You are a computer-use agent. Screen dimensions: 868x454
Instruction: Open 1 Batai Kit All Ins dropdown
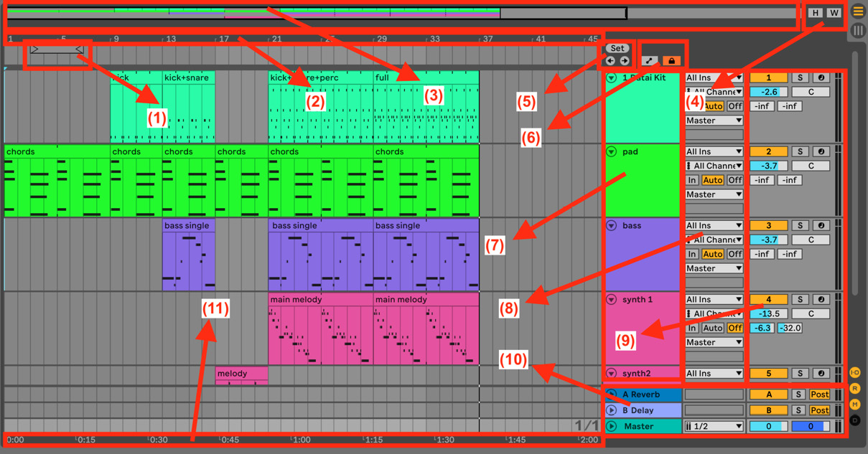pyautogui.click(x=714, y=77)
